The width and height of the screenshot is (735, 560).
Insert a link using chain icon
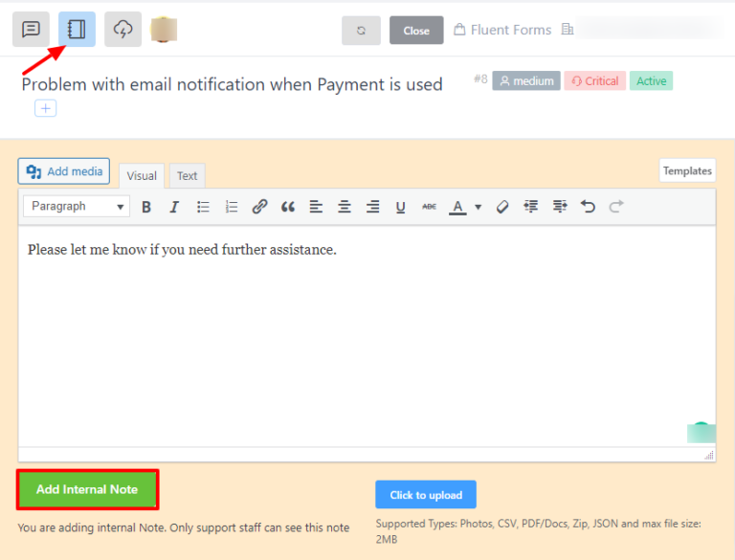pos(259,207)
